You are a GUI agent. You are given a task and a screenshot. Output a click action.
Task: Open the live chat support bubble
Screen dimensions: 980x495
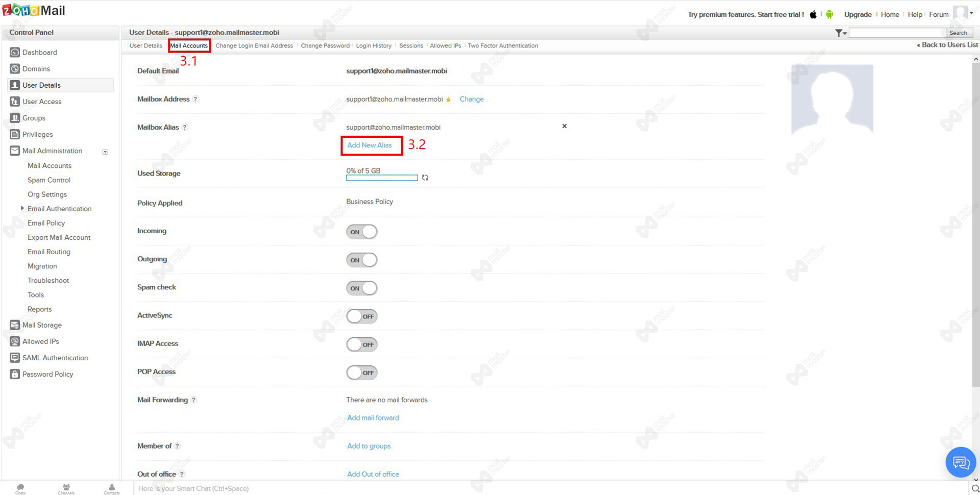click(x=961, y=462)
